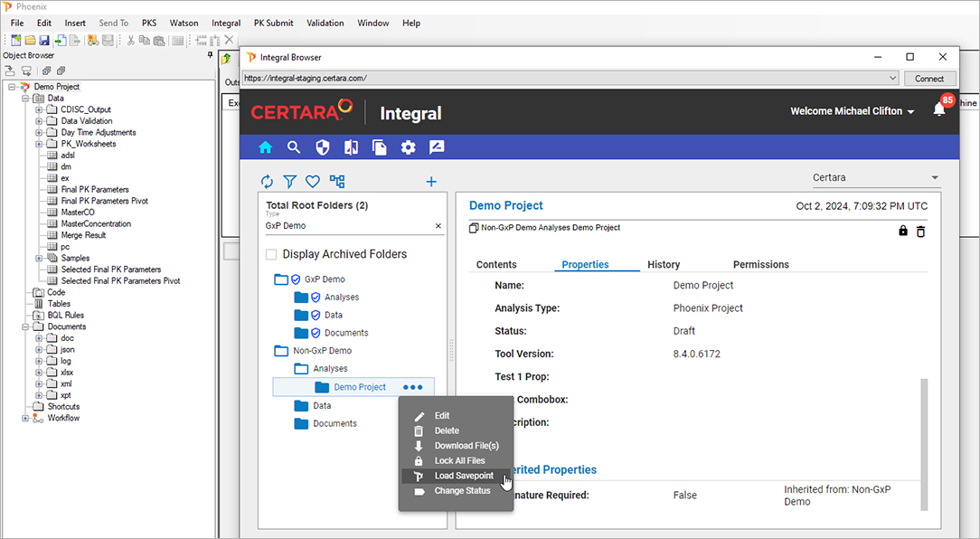Click the shield security icon in blue bar
The height and width of the screenshot is (539, 980).
click(323, 147)
